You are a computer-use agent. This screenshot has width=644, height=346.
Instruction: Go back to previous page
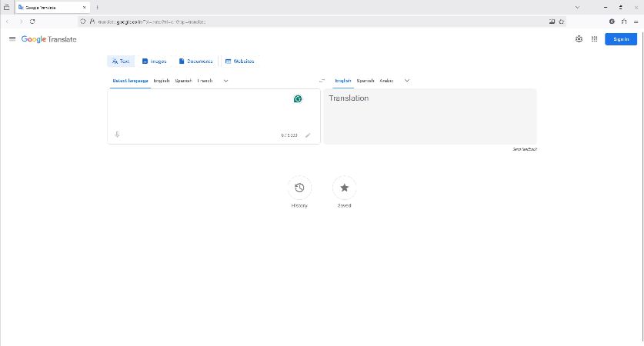point(8,22)
